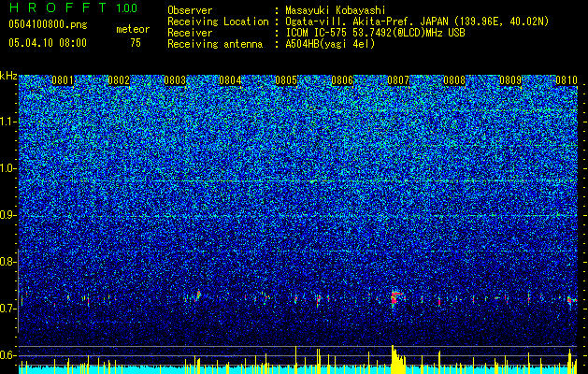The width and height of the screenshot is (588, 374).
Task: Click the kHz axis unit label
Action: click(x=8, y=76)
